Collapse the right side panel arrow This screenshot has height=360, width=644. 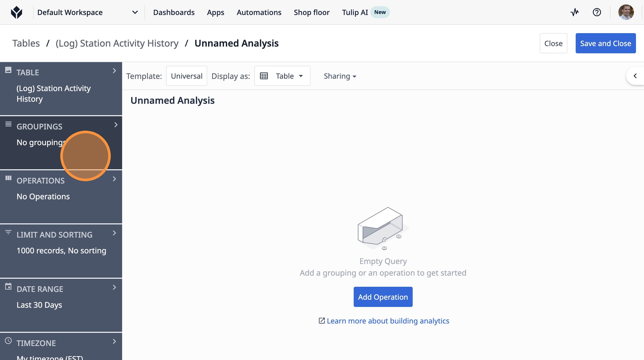point(635,76)
